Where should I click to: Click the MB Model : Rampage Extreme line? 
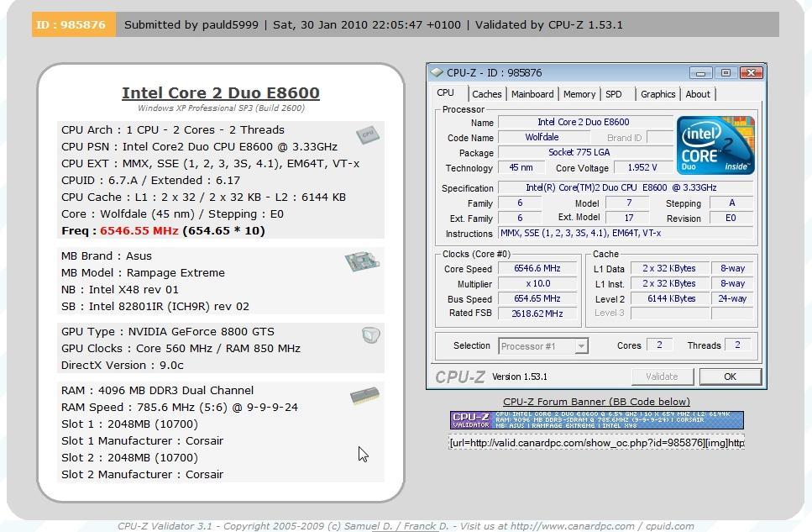(x=143, y=273)
